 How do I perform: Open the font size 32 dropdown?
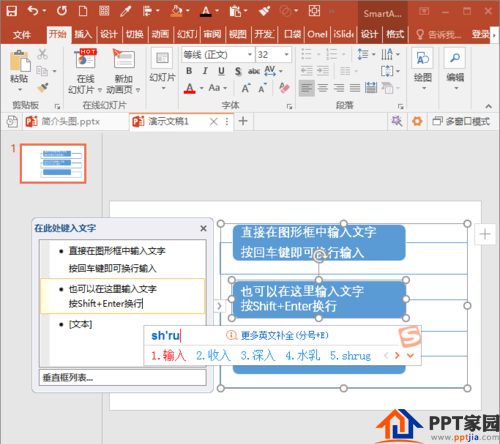point(286,54)
